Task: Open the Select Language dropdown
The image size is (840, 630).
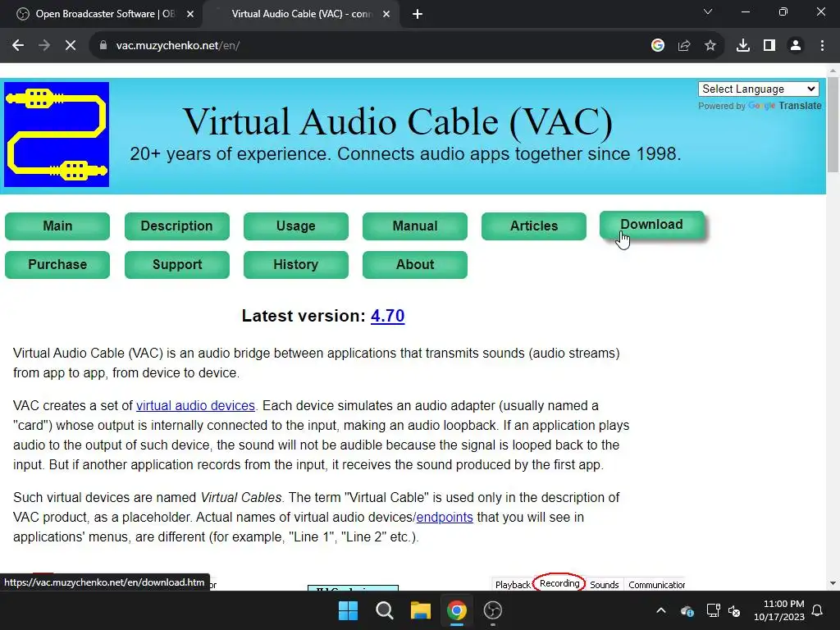Action: point(759,89)
